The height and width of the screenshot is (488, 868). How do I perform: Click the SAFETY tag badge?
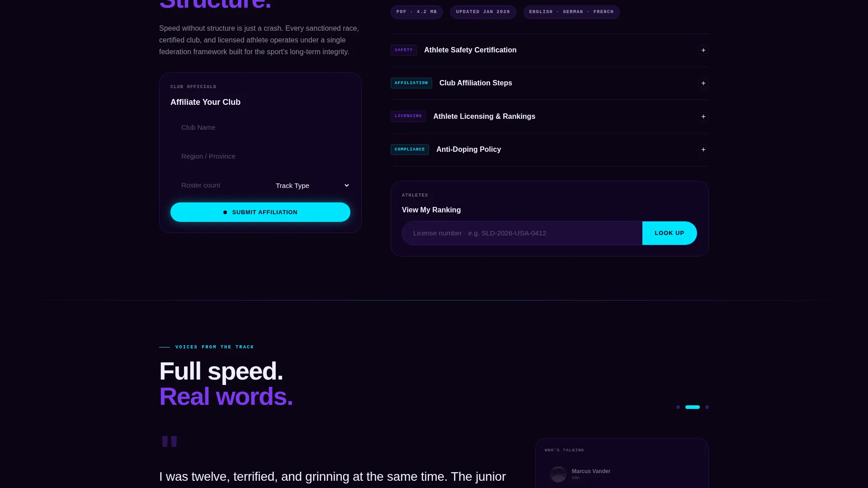tap(404, 50)
